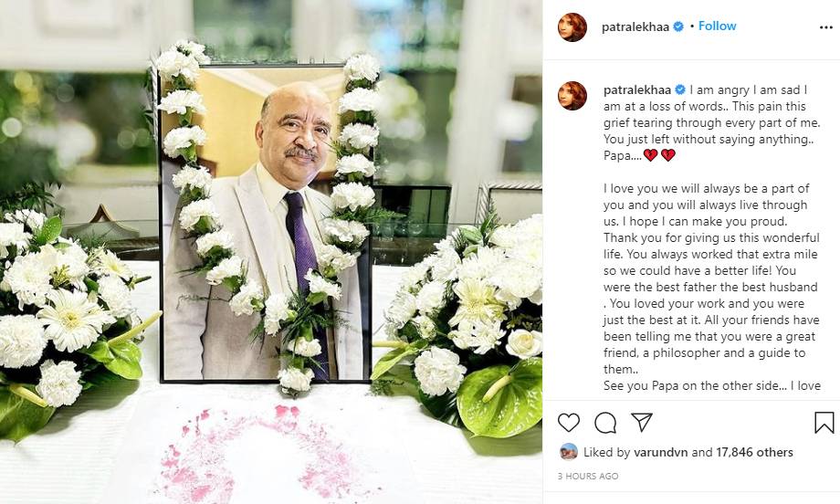This screenshot has width=840, height=504.
Task: Follow the patralekhaa account
Action: pyautogui.click(x=717, y=26)
